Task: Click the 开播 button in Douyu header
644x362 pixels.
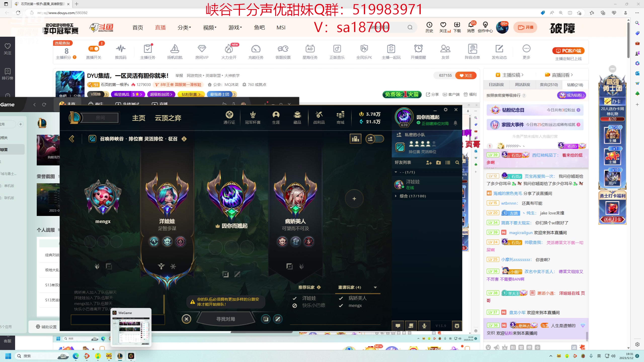Action: 525,27
